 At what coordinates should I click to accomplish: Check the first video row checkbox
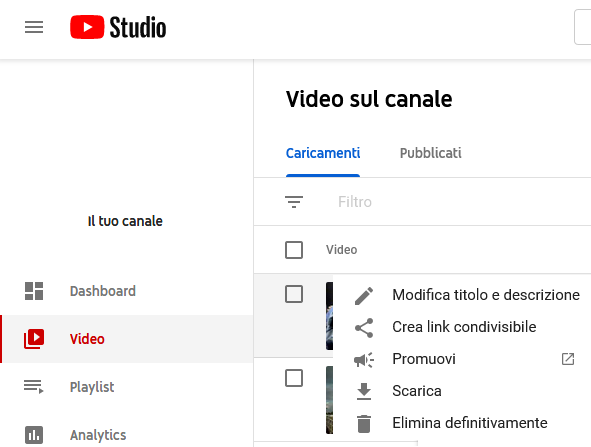coord(294,294)
